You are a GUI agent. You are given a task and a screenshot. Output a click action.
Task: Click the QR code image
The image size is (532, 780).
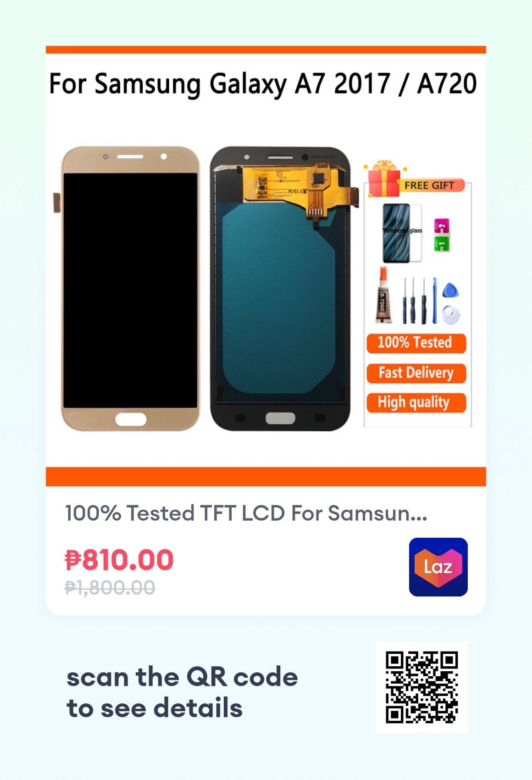pos(421,687)
